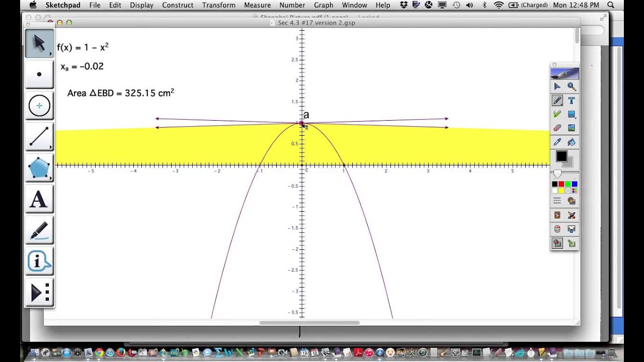The image size is (644, 362).
Task: Choose the green color swatch
Action: [568, 185]
